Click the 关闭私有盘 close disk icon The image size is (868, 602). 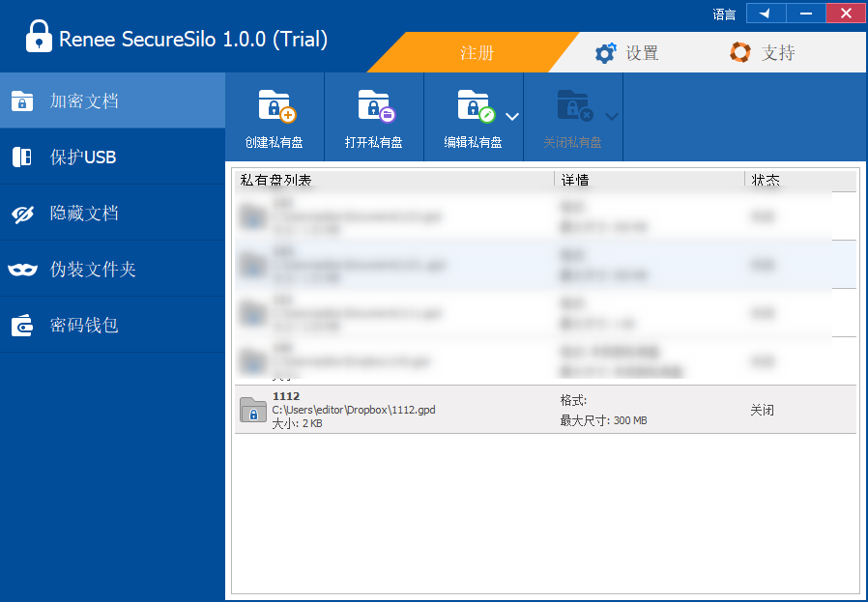coord(573,106)
